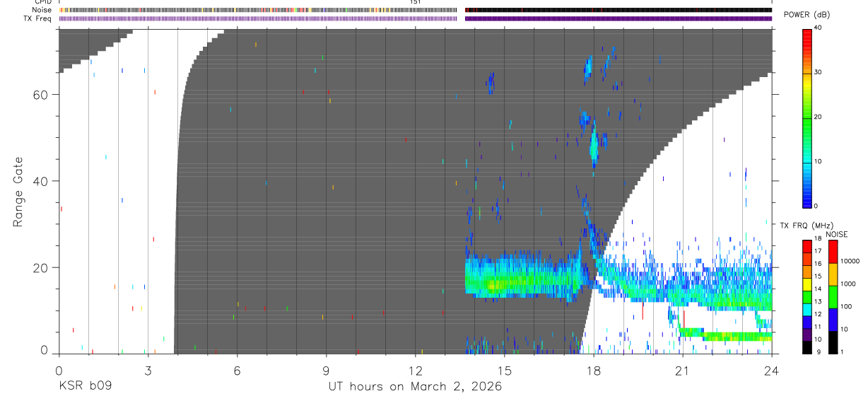
Task: Click the 17 tick on the TX FRQ legend
Action: [818, 252]
